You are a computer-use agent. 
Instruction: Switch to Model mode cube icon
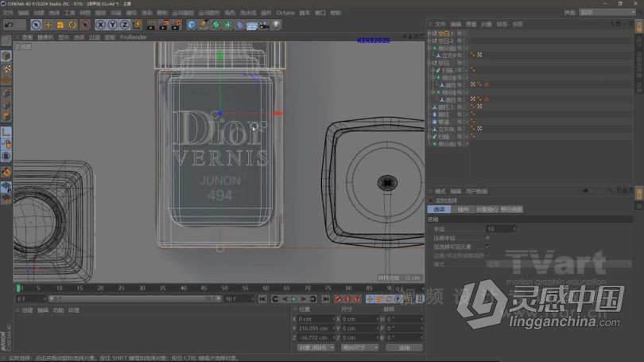tap(6, 56)
